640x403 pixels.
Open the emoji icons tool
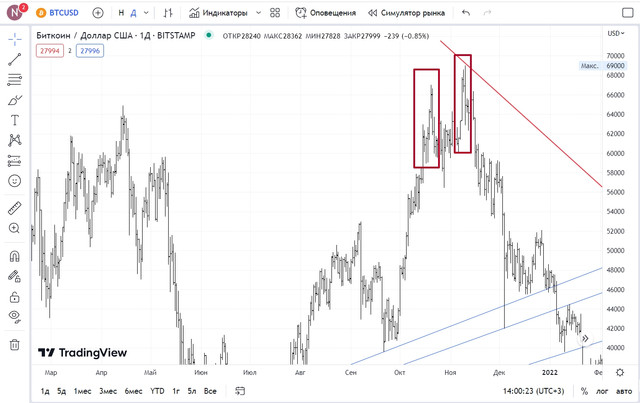coord(15,180)
